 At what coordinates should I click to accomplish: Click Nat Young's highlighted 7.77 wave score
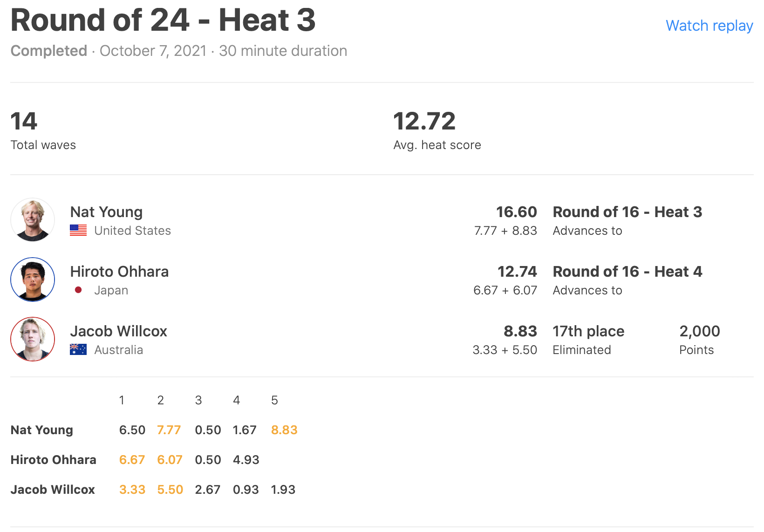[x=169, y=430]
